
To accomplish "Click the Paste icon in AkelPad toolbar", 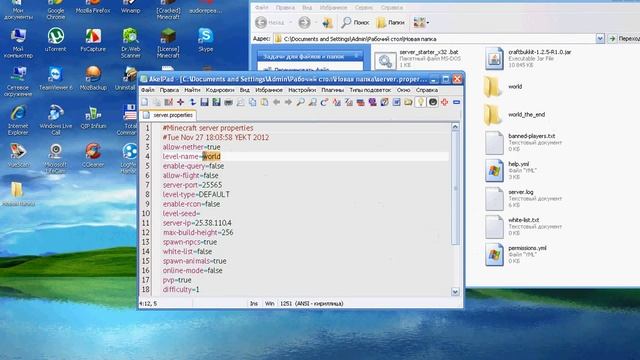I will coord(264,102).
